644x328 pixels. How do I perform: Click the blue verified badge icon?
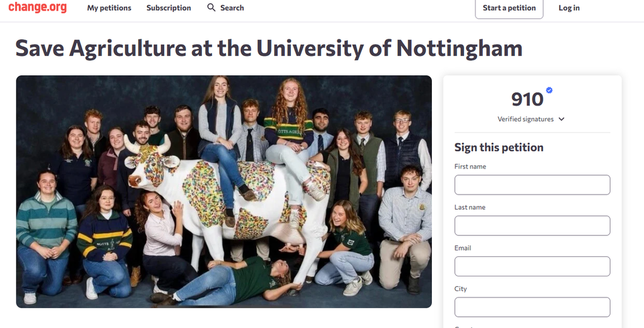click(549, 90)
